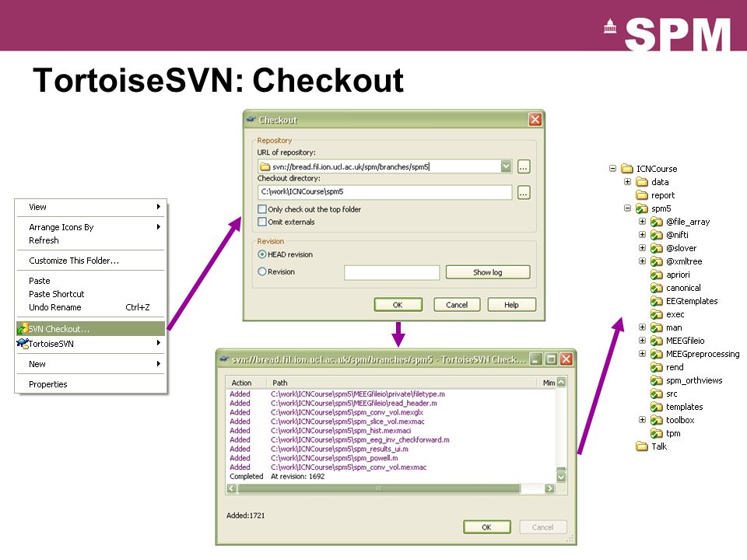This screenshot has width=747, height=560.
Task: Click the spm_orthviews versioned folder icon
Action: click(657, 380)
